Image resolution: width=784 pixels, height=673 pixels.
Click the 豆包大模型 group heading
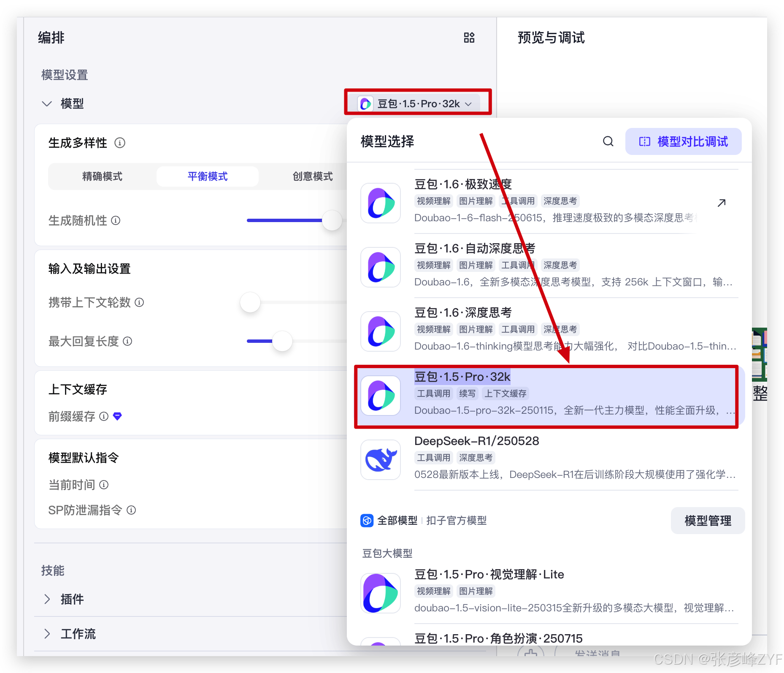[387, 554]
